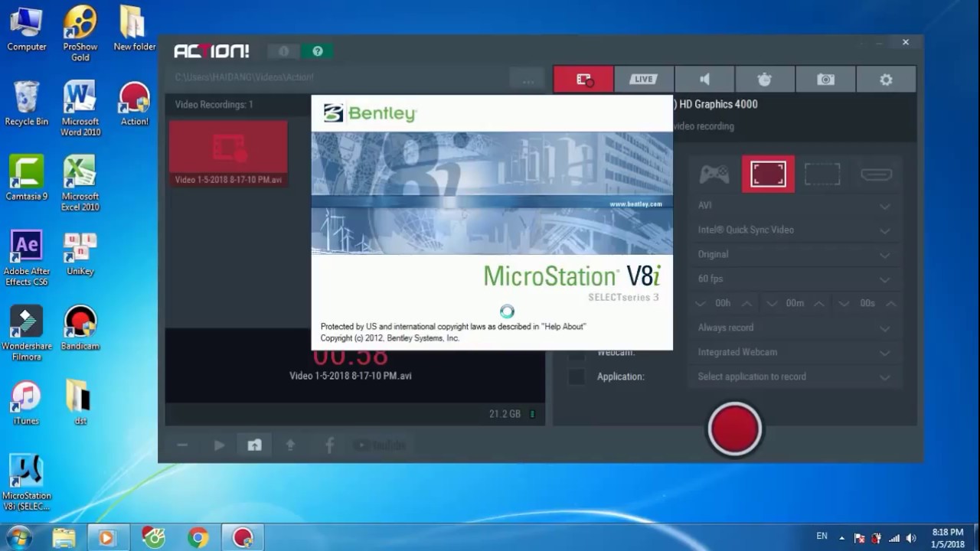Open the benchmark stopwatch tab
Screen dimensions: 980x551
click(765, 79)
